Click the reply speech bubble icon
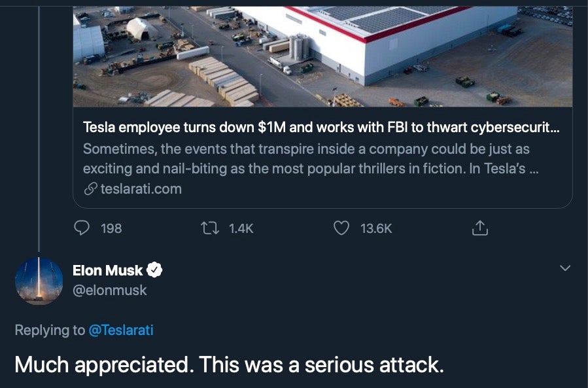Viewport: 588px width, 388px height. 82,228
